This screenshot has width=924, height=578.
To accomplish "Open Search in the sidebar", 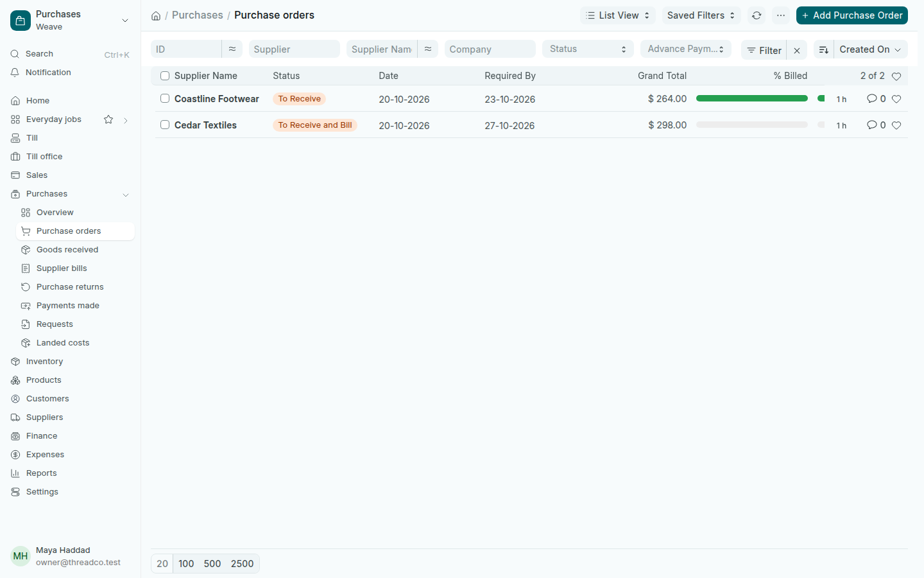I will [70, 54].
